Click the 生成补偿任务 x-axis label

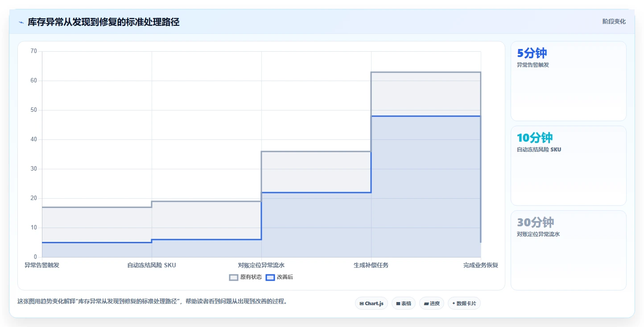371,265
